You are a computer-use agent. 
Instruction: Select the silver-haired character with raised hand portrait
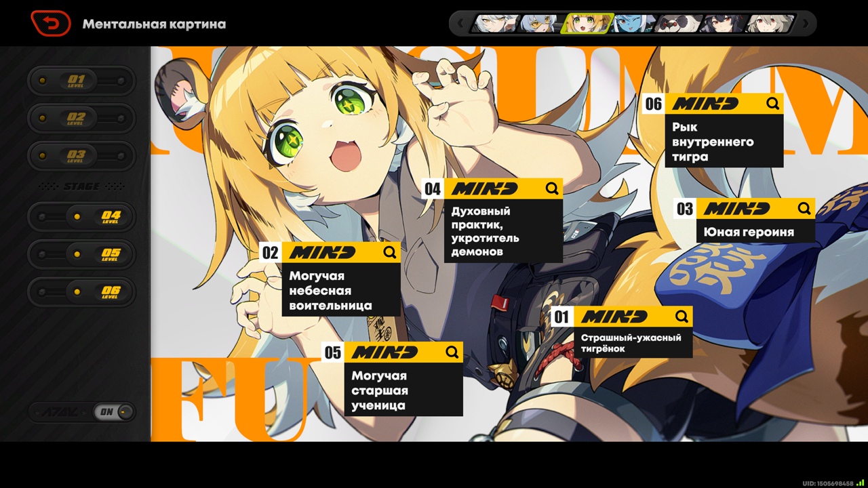[496, 24]
